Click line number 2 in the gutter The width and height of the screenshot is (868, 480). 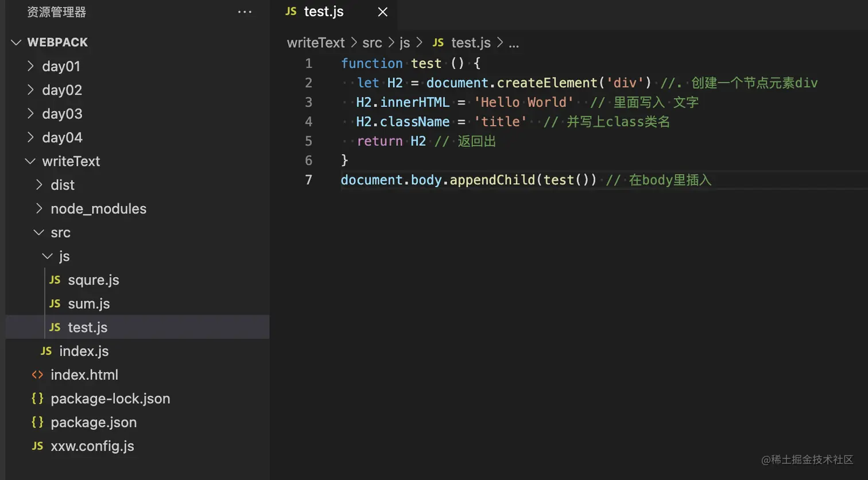309,83
